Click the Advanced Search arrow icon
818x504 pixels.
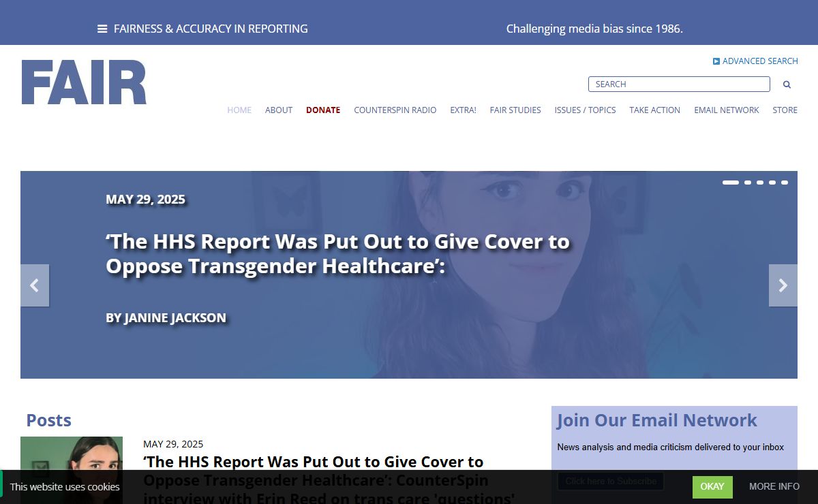point(716,61)
